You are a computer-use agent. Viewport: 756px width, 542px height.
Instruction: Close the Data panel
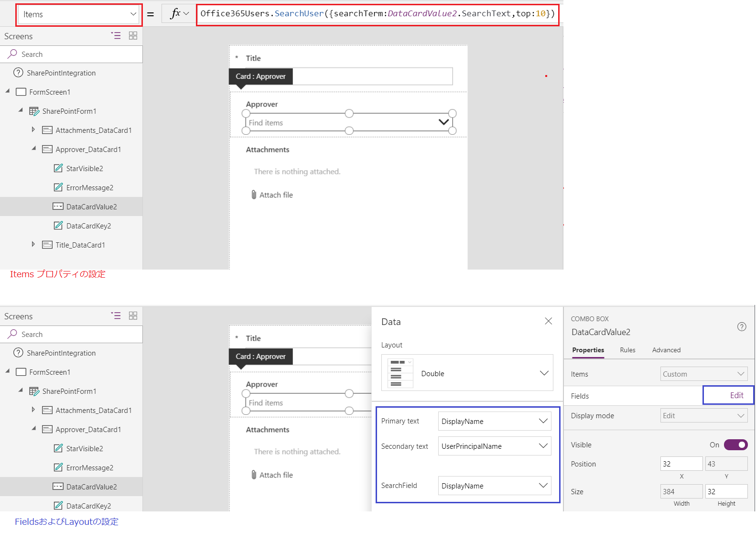pos(549,321)
